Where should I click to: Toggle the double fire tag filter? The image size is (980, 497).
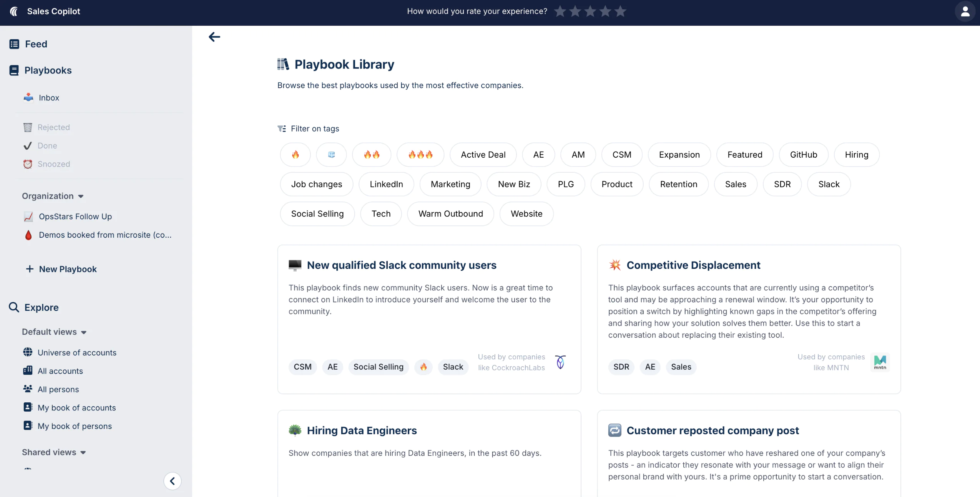point(372,155)
